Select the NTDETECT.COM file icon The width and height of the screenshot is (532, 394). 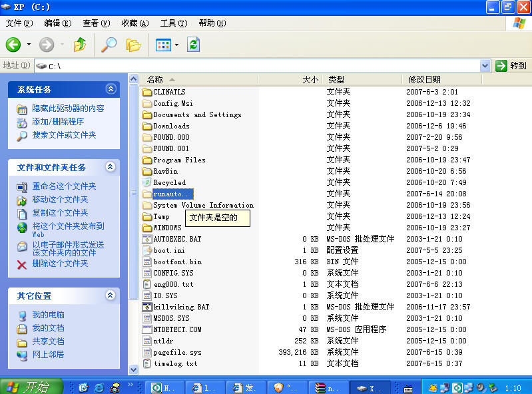coord(147,329)
